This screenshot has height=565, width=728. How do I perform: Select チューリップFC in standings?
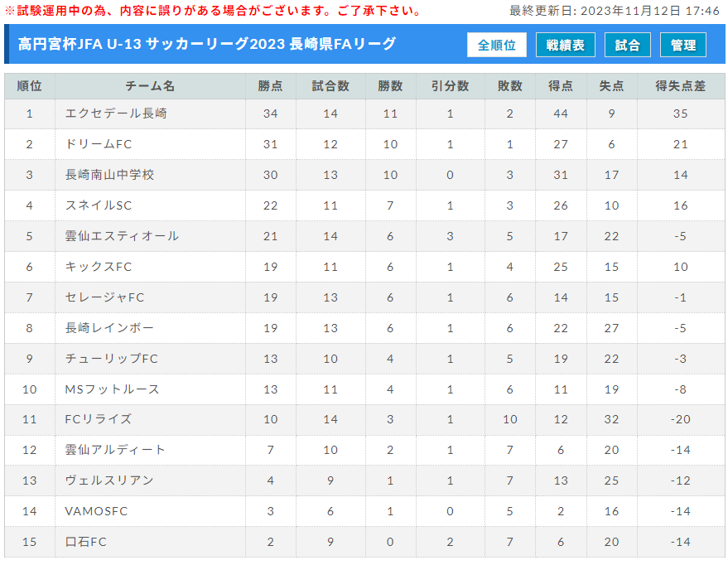point(112,359)
